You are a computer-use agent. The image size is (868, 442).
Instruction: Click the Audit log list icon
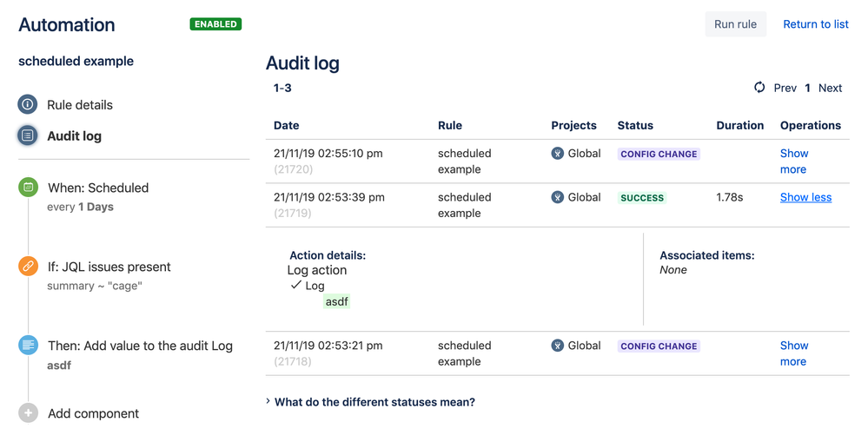(x=28, y=136)
